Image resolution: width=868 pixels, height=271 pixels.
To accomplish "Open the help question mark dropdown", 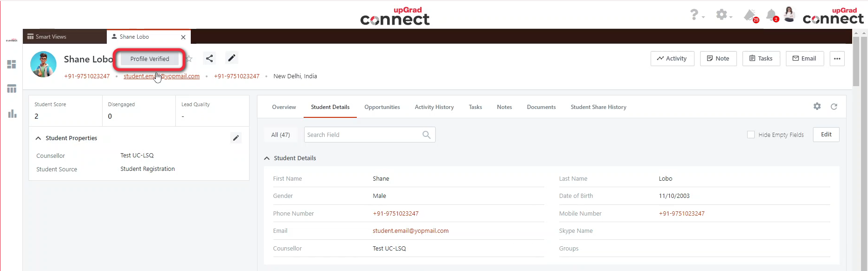I will coord(695,15).
